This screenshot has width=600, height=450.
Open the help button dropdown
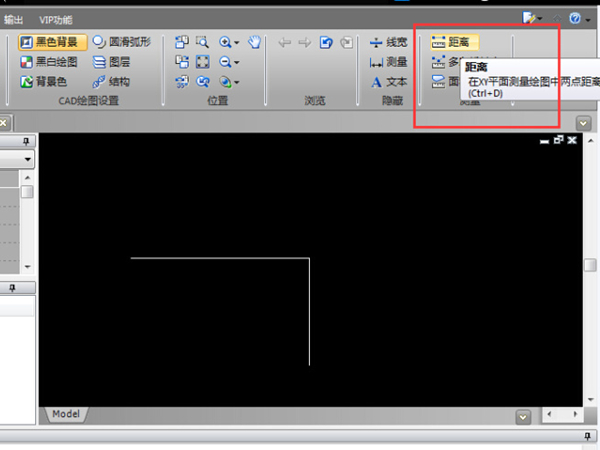pyautogui.click(x=587, y=19)
